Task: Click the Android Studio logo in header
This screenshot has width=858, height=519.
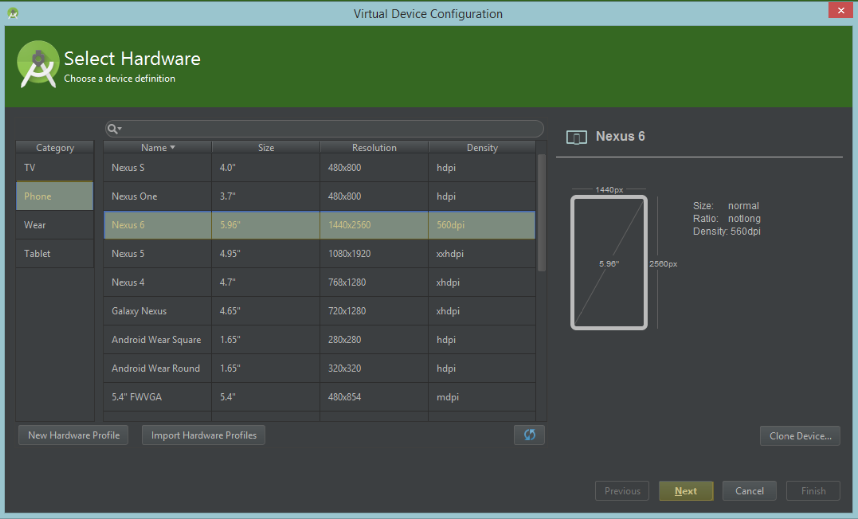Action: coord(38,64)
